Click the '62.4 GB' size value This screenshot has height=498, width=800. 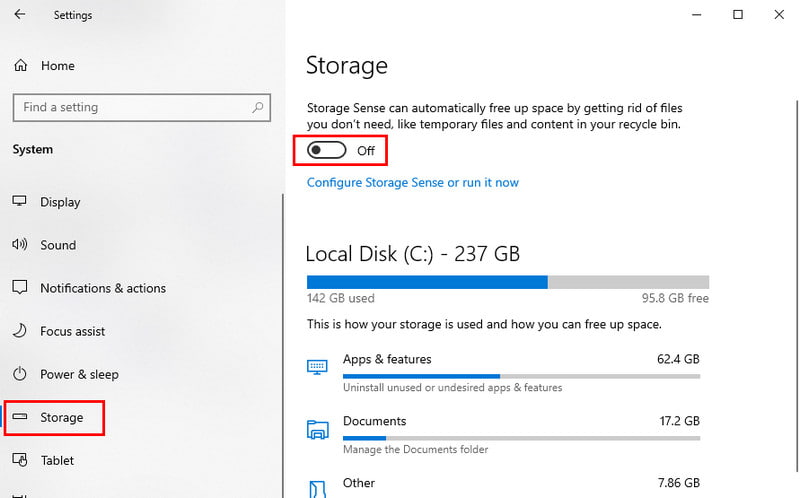[678, 359]
